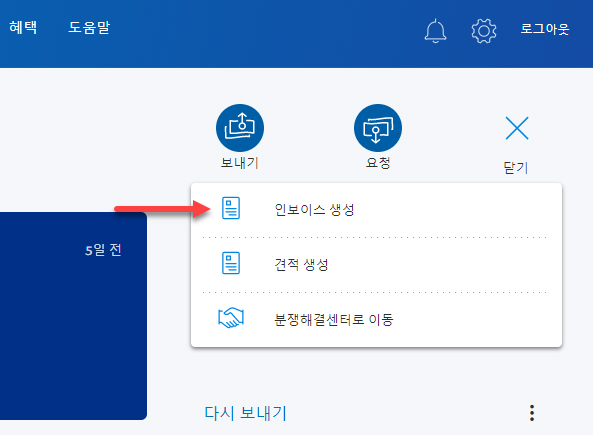The width and height of the screenshot is (593, 435).
Task: Click the 보내기 label text
Action: [x=240, y=163]
